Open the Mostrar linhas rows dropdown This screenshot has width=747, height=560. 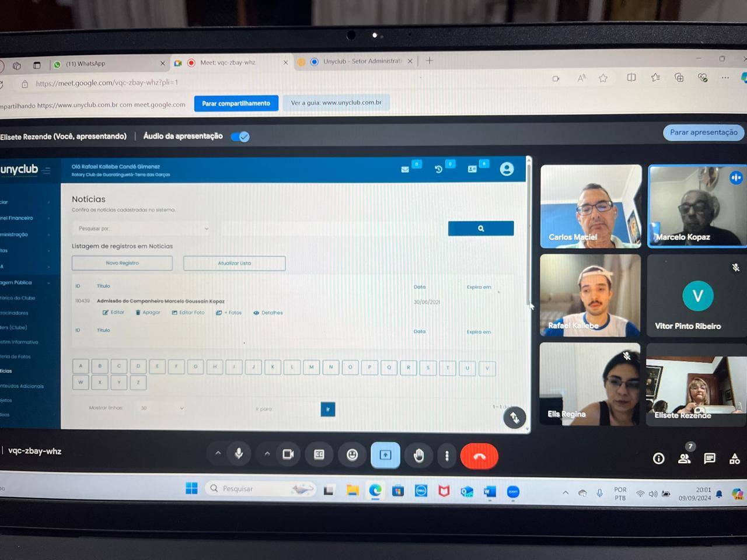[162, 408]
